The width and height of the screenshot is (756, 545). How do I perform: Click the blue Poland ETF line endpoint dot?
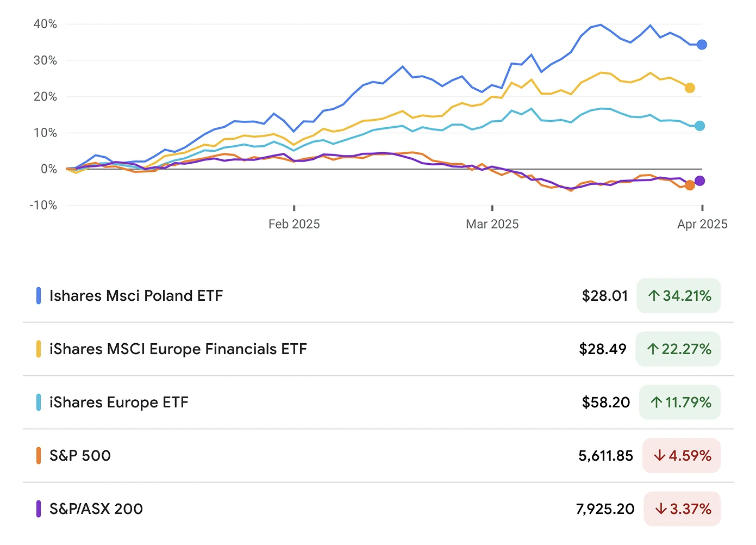702,45
